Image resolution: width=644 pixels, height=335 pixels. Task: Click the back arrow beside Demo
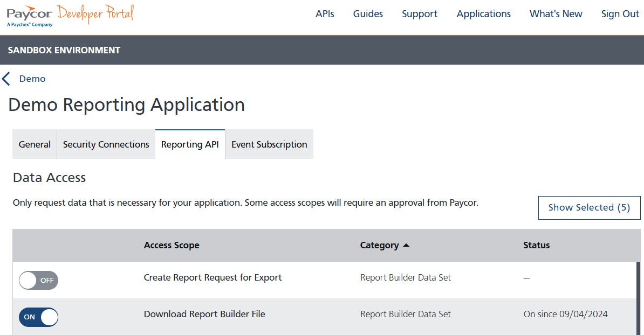click(6, 78)
